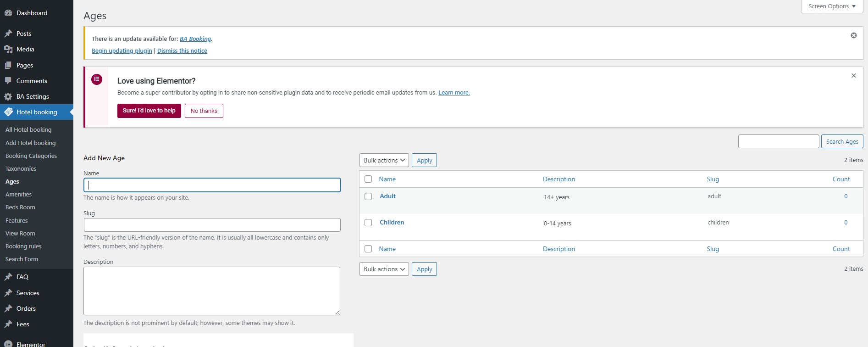This screenshot has width=868, height=347.
Task: Check the Children row checkbox
Action: 368,223
